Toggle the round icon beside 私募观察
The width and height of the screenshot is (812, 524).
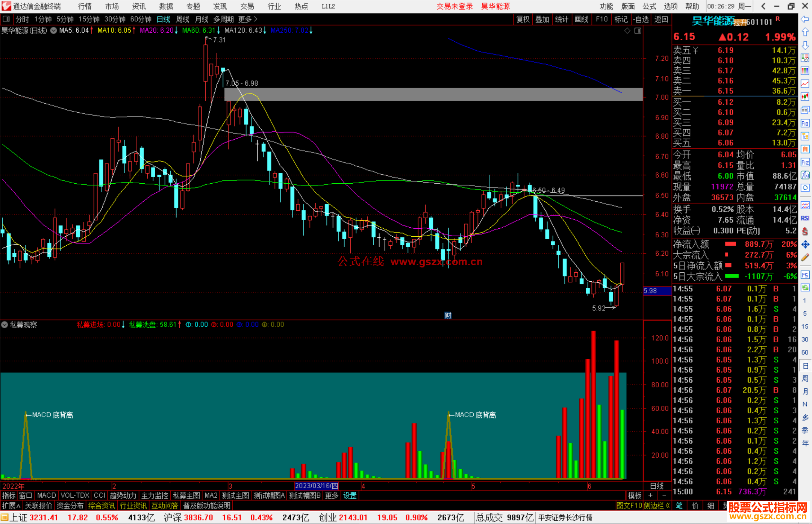click(5, 325)
